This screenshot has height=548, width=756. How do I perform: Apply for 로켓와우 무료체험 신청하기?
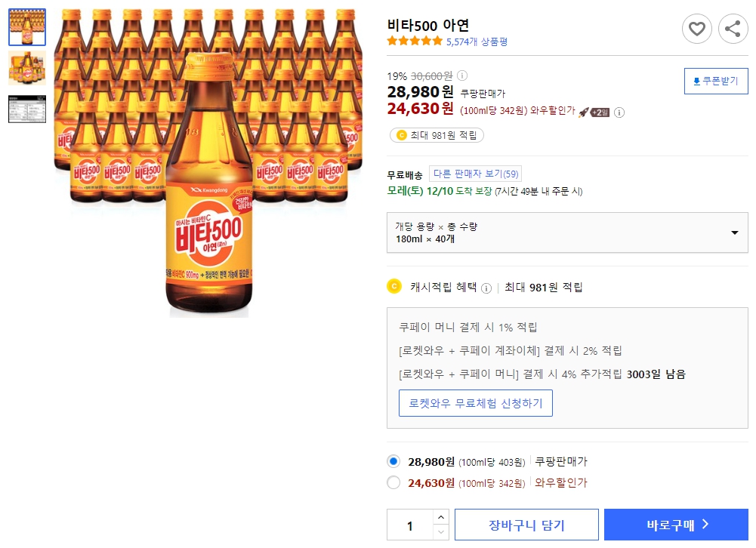click(x=475, y=403)
